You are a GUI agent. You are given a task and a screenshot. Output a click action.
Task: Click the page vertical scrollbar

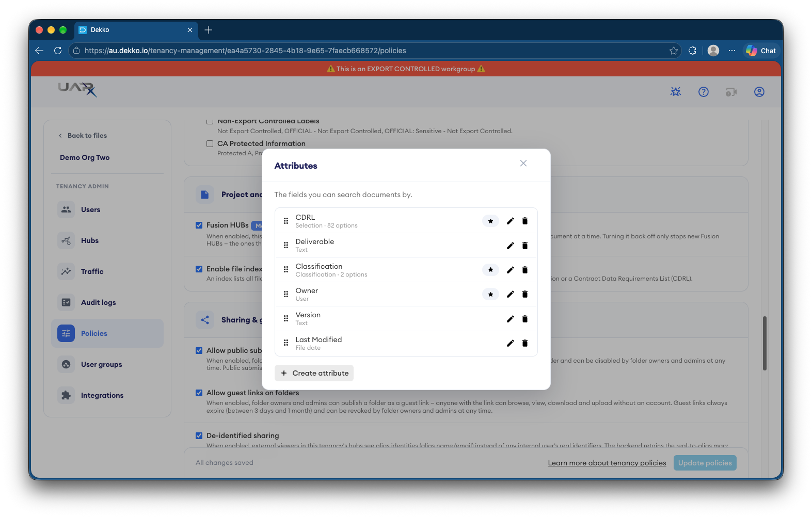click(765, 343)
